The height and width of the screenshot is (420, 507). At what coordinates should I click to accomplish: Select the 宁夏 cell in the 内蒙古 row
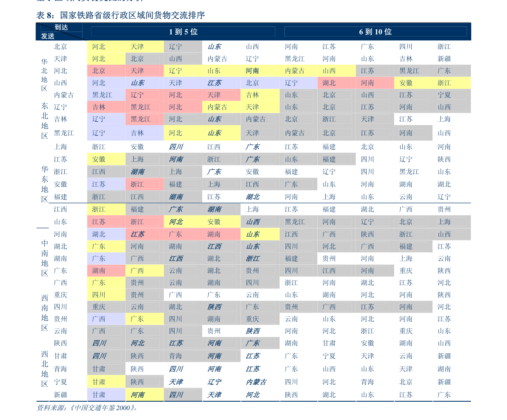[x=444, y=95]
